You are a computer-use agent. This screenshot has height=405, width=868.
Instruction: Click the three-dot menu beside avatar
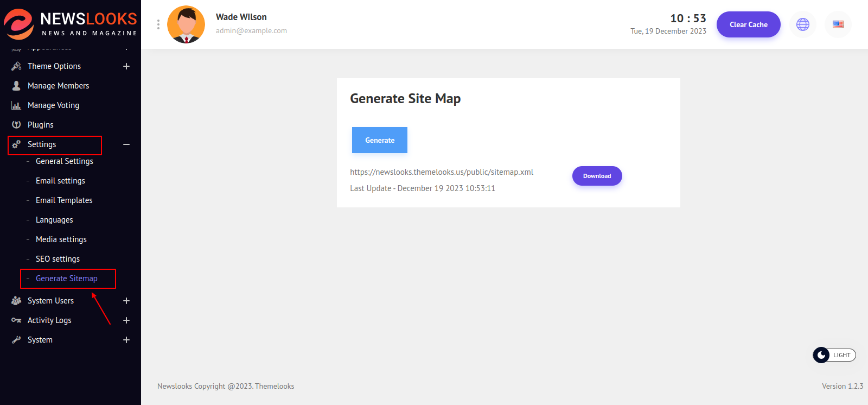pyautogui.click(x=158, y=24)
